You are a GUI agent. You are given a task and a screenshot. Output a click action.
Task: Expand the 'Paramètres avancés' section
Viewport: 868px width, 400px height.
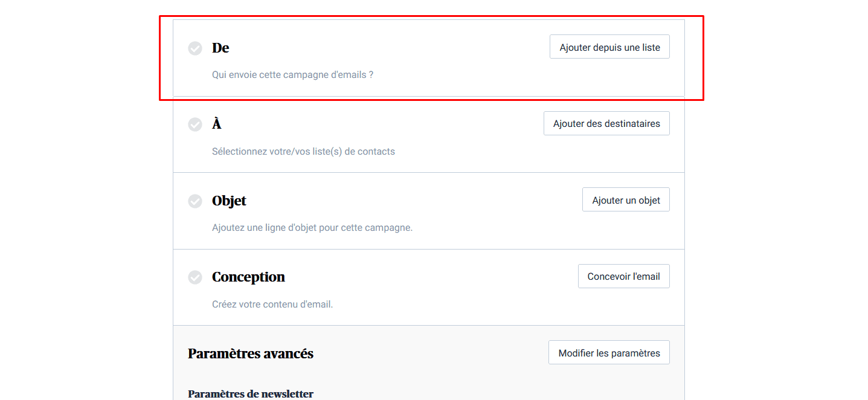click(251, 353)
